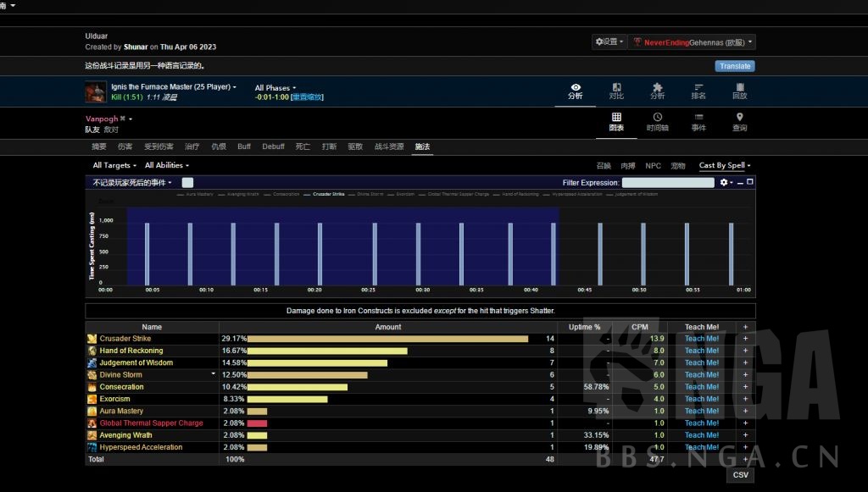Expand the Divine Storm row arrow
This screenshot has height=492, width=868.
point(214,374)
